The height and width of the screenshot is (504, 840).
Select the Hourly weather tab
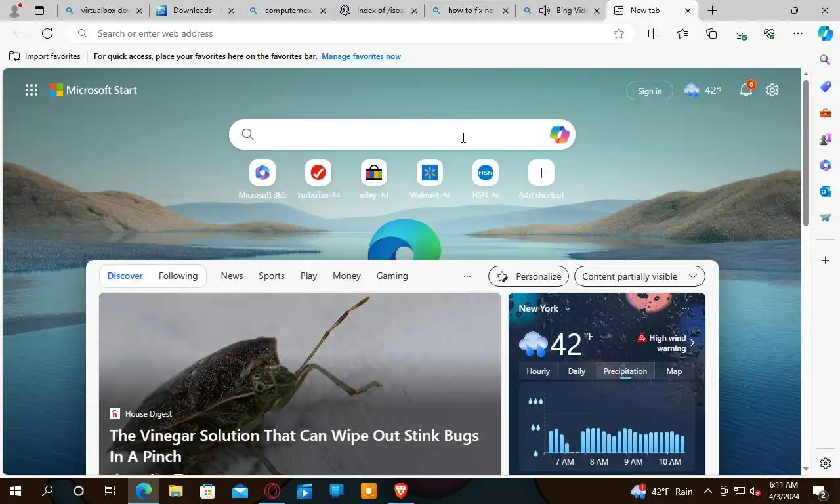[538, 371]
